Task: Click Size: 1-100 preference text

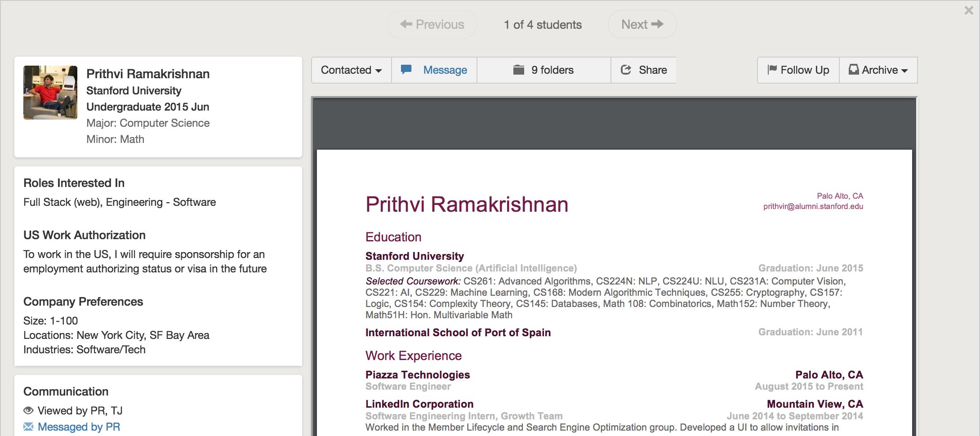Action: tap(50, 321)
